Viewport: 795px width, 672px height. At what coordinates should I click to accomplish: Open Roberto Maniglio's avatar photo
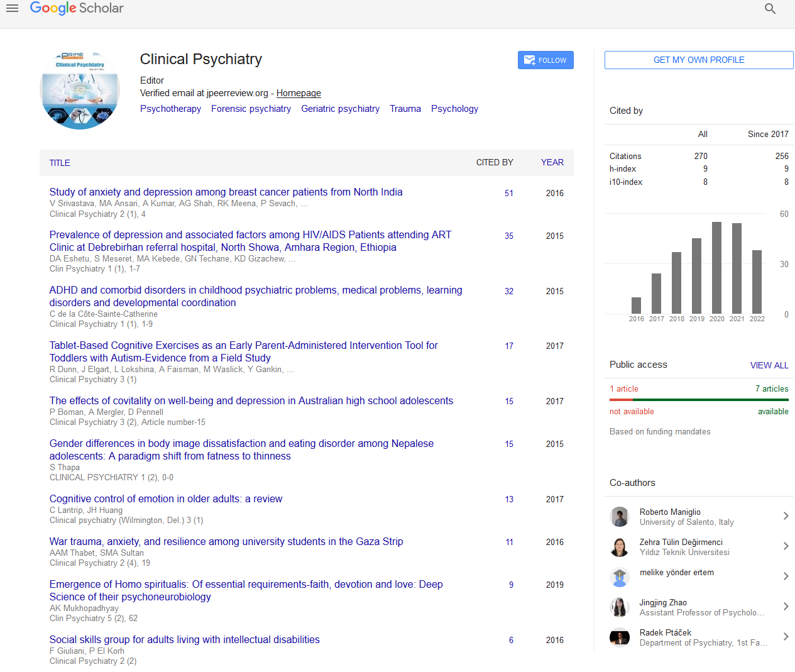click(x=620, y=517)
